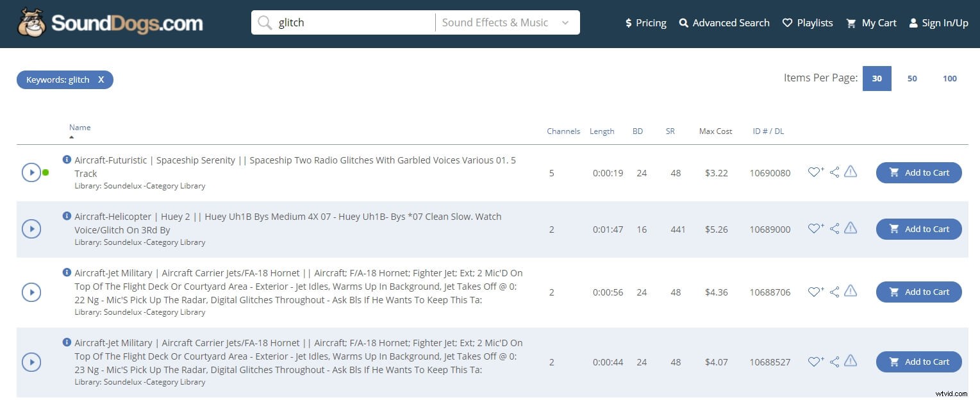Report an issue on the Spaceship Serenity track
The image size is (980, 400).
pyautogui.click(x=851, y=172)
